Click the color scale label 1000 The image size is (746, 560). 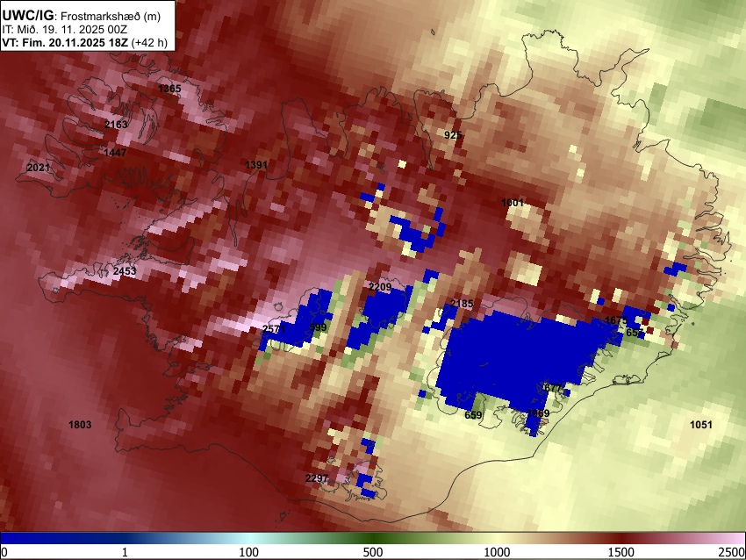coord(497,552)
